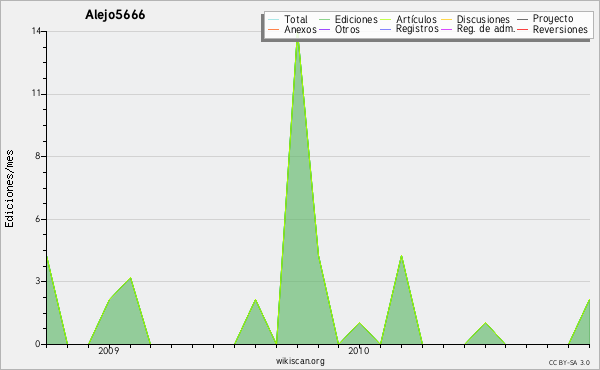Click the y-axis value 11

coord(36,94)
